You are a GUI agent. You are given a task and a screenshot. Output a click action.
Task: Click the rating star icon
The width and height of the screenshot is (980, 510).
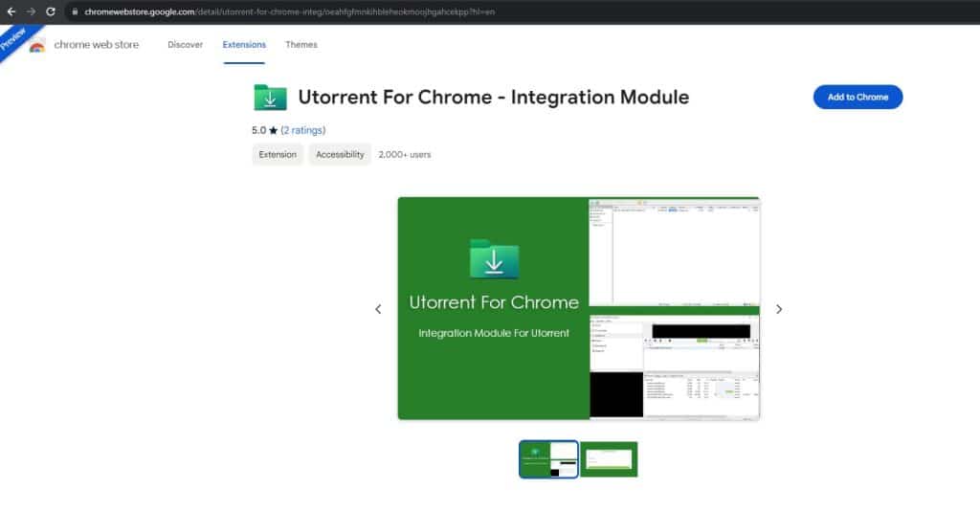click(273, 130)
